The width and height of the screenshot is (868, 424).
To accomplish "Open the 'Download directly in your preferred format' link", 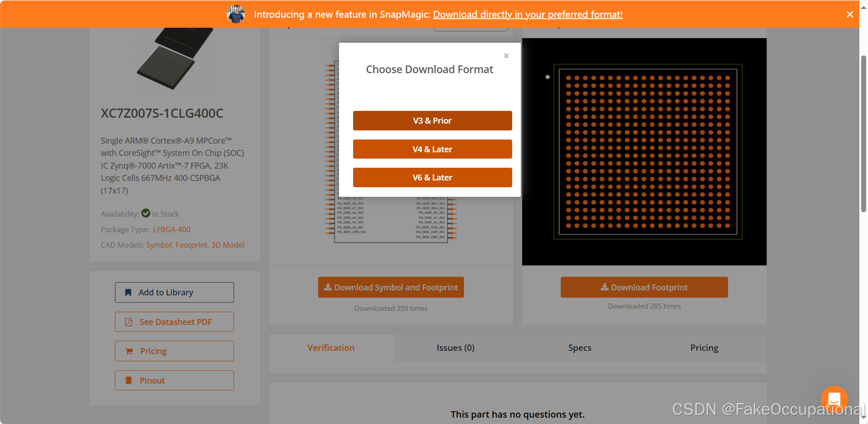I will point(528,15).
